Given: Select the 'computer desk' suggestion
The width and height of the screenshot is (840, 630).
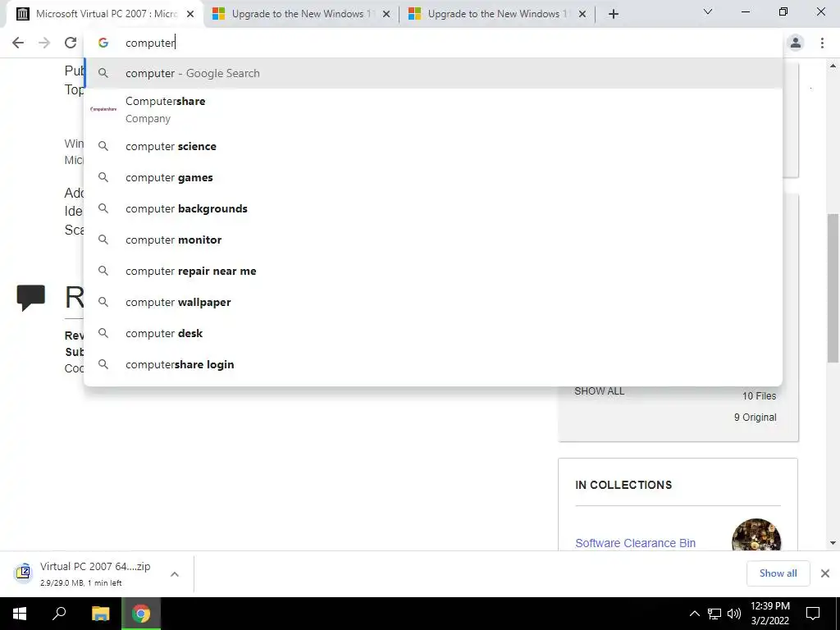Looking at the screenshot, I should 433,333.
